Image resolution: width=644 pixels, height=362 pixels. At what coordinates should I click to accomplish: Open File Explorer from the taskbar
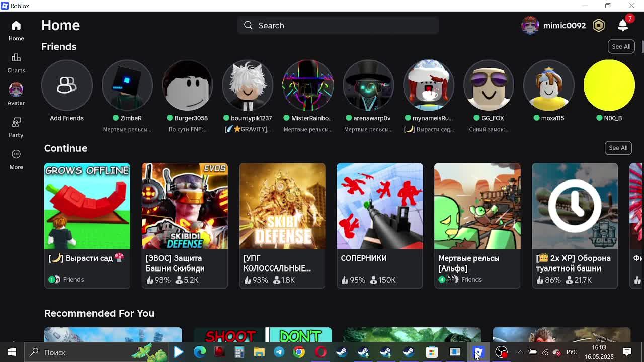point(259,352)
